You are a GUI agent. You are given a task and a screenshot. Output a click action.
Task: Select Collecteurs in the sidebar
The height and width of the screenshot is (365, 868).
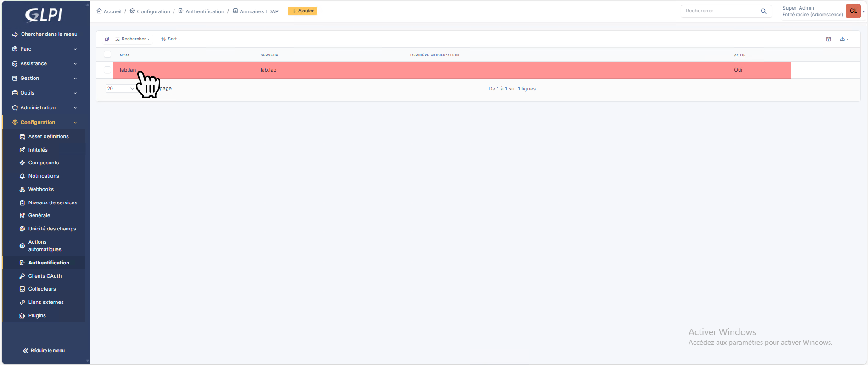click(x=42, y=289)
